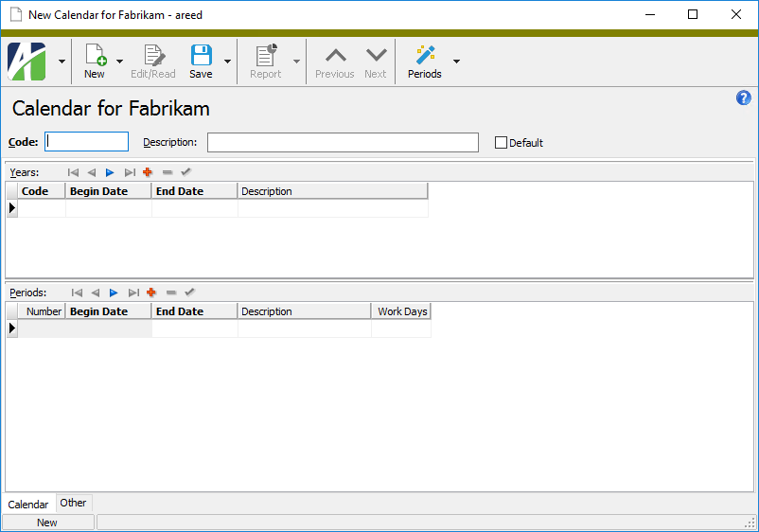Click the Years grid End Date header

(x=195, y=191)
